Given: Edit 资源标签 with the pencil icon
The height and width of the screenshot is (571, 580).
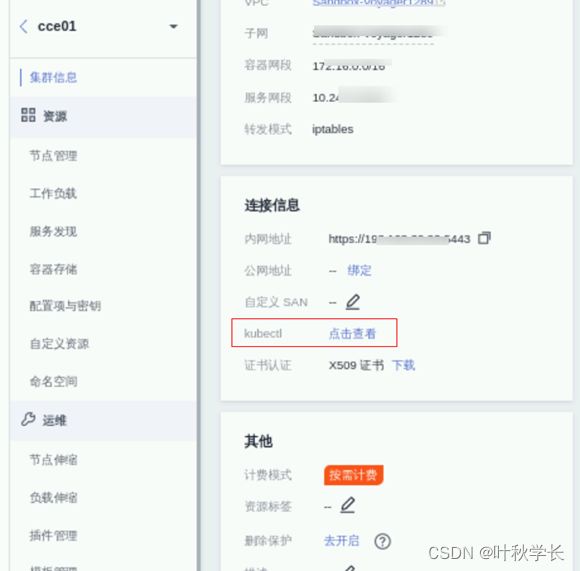Looking at the screenshot, I should [x=347, y=506].
